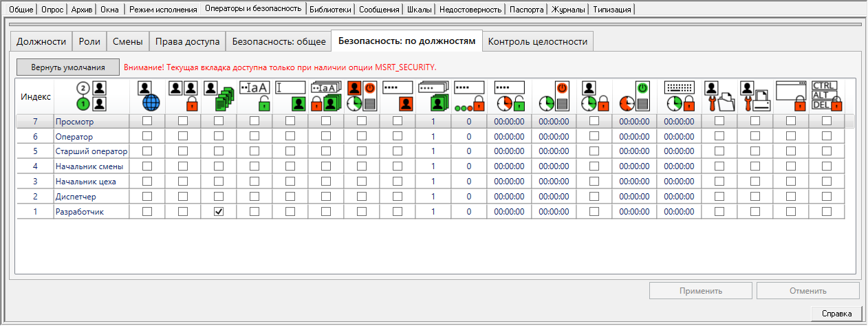The height and width of the screenshot is (326, 868).
Task: Uncheck the green documents checkbox for Разработчик
Action: tap(219, 211)
